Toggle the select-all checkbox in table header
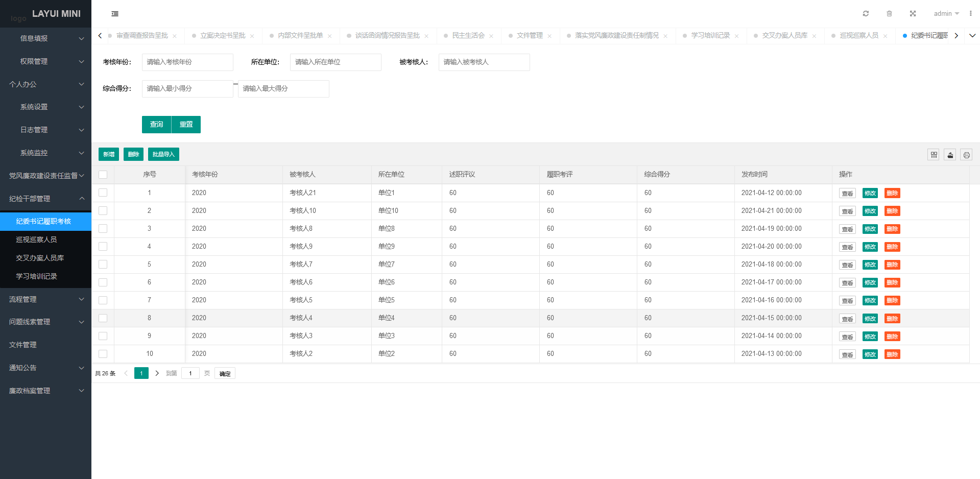Viewport: 980px width, 479px height. coord(103,174)
